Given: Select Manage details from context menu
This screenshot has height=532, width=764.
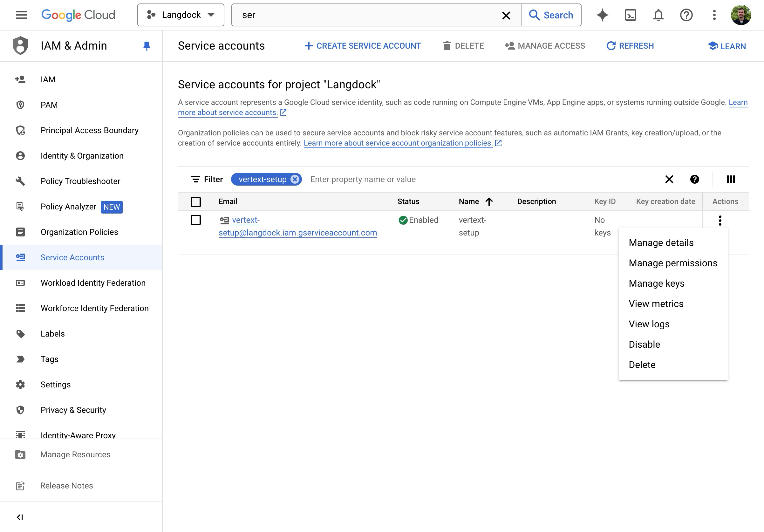Looking at the screenshot, I should (x=673, y=243).
